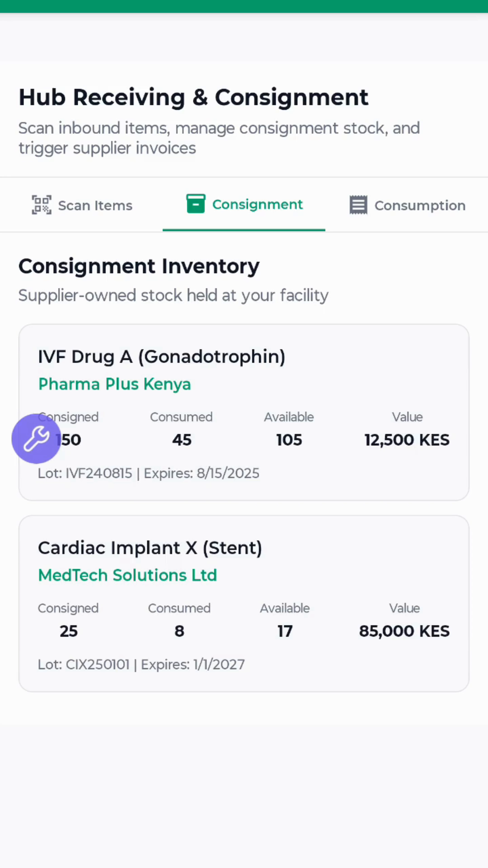
Task: Click IVF Drug available count 105
Action: pos(289,440)
